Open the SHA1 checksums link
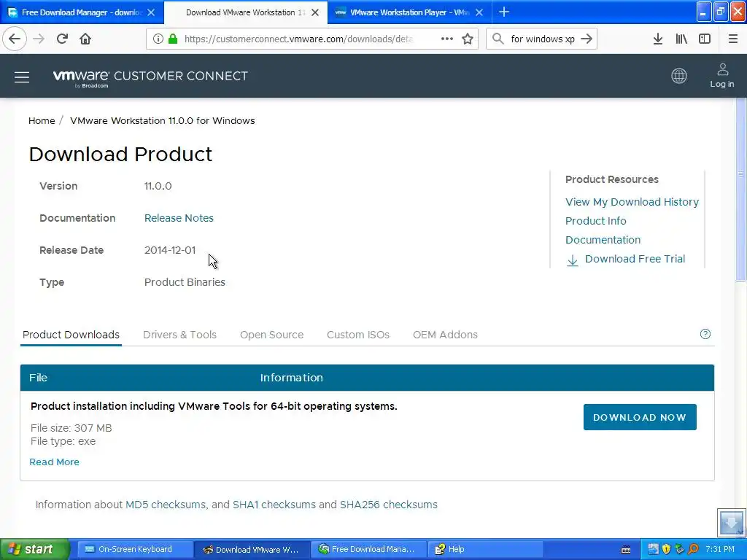 point(274,505)
